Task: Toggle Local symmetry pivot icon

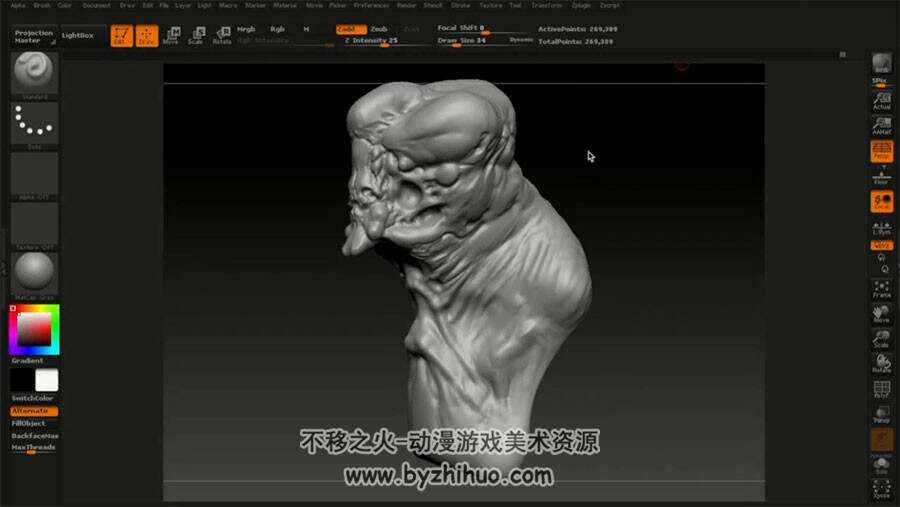Action: [x=882, y=202]
